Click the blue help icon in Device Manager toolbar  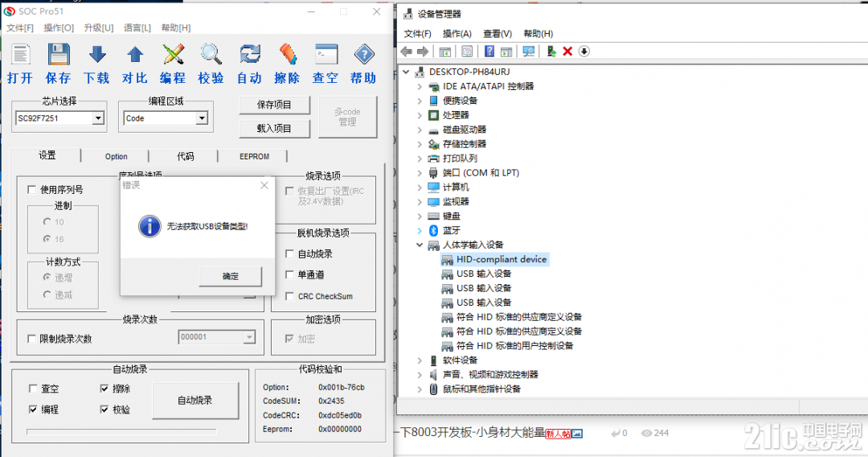[x=489, y=51]
